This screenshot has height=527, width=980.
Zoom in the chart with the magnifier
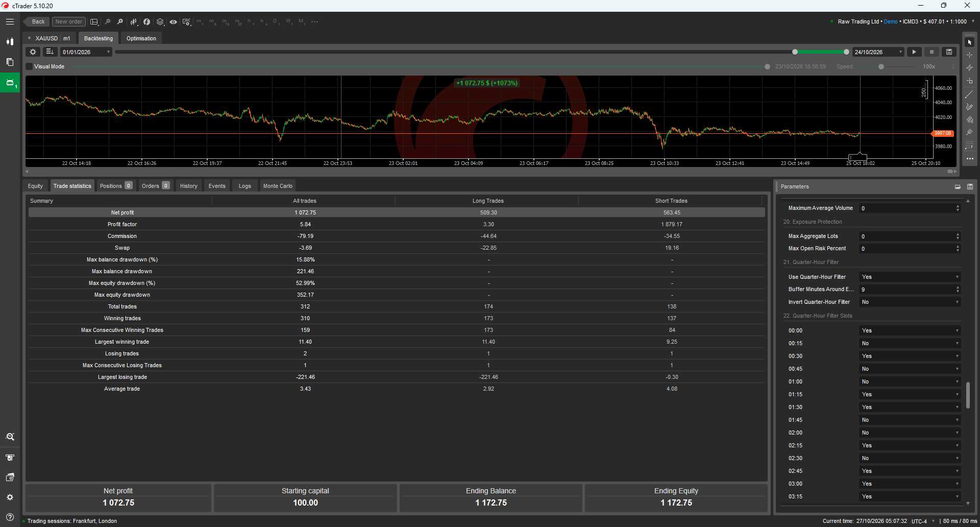(x=120, y=21)
